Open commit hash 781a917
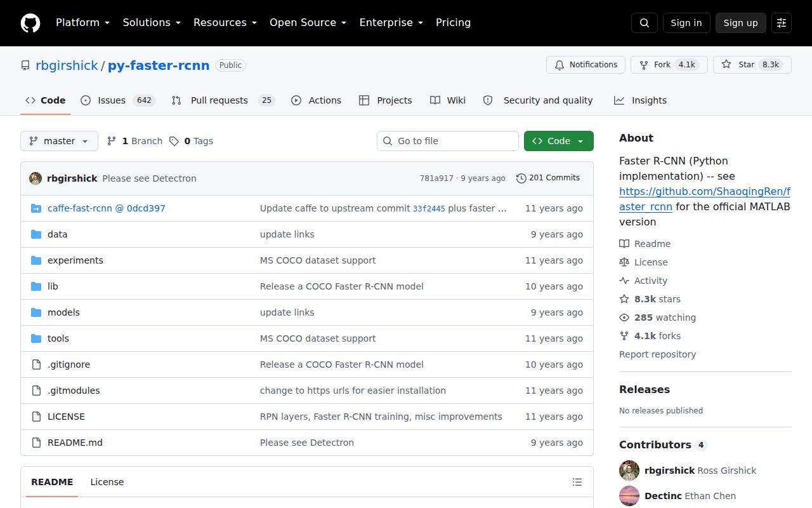This screenshot has width=812, height=508. (x=436, y=178)
